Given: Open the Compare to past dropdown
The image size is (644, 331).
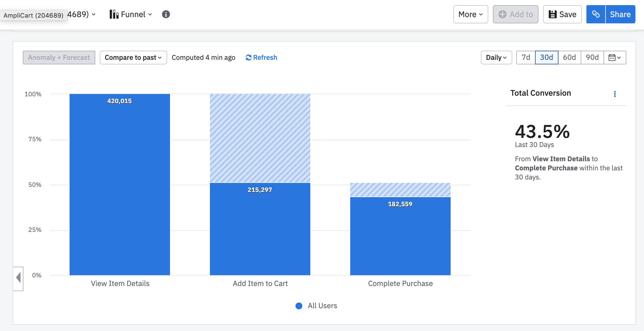Looking at the screenshot, I should click(x=133, y=57).
